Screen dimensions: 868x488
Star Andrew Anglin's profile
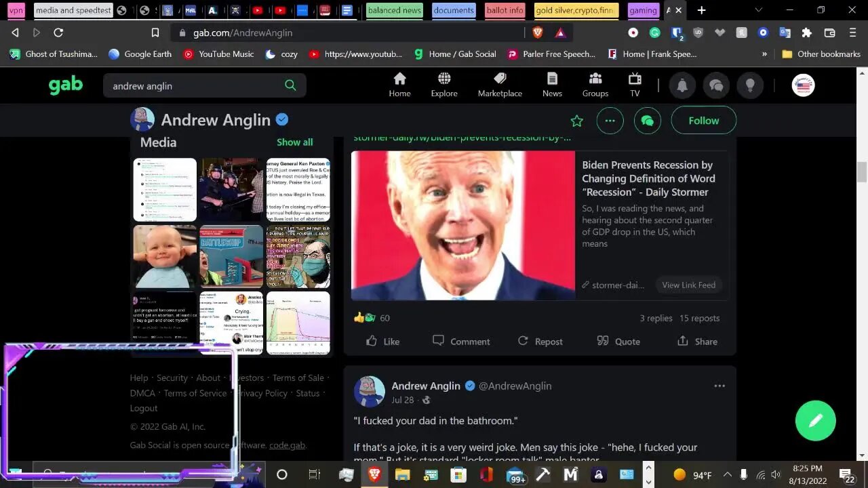[576, 121]
